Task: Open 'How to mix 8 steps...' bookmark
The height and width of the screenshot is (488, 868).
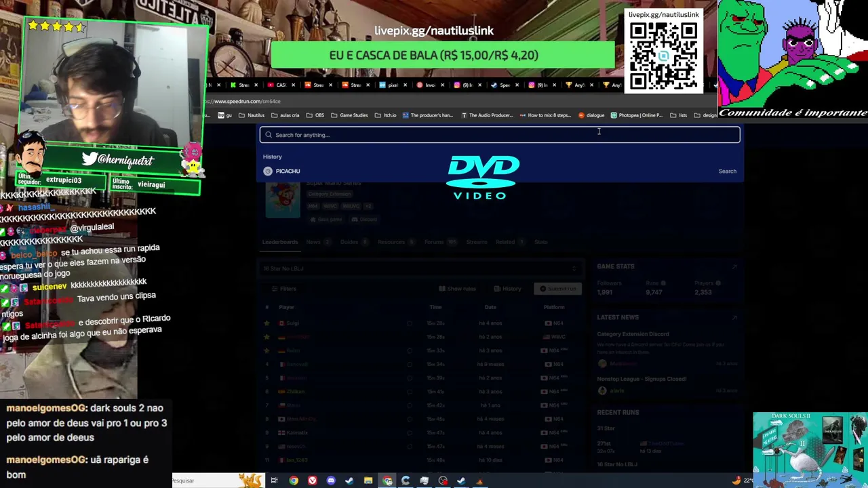Action: (545, 115)
